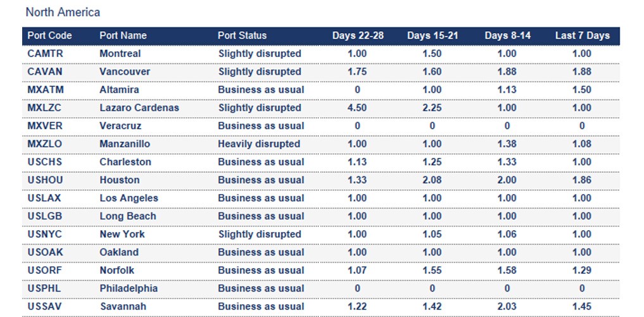
Task: Click the Port Name column header
Action: [123, 36]
